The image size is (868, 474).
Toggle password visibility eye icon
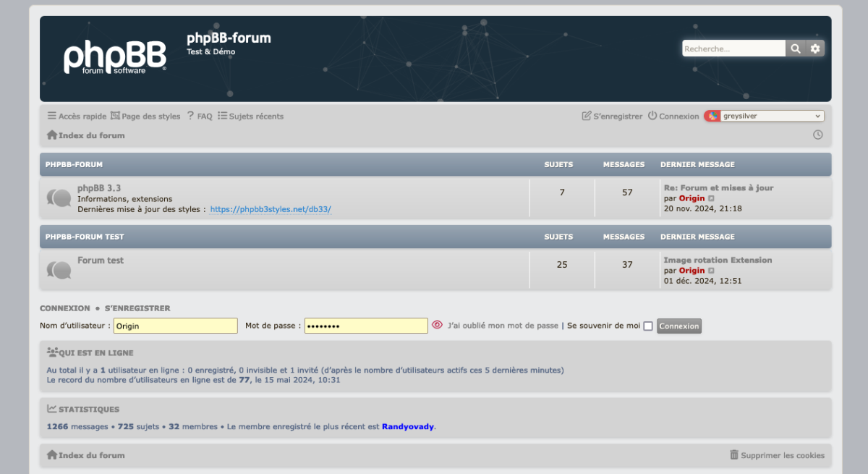437,326
